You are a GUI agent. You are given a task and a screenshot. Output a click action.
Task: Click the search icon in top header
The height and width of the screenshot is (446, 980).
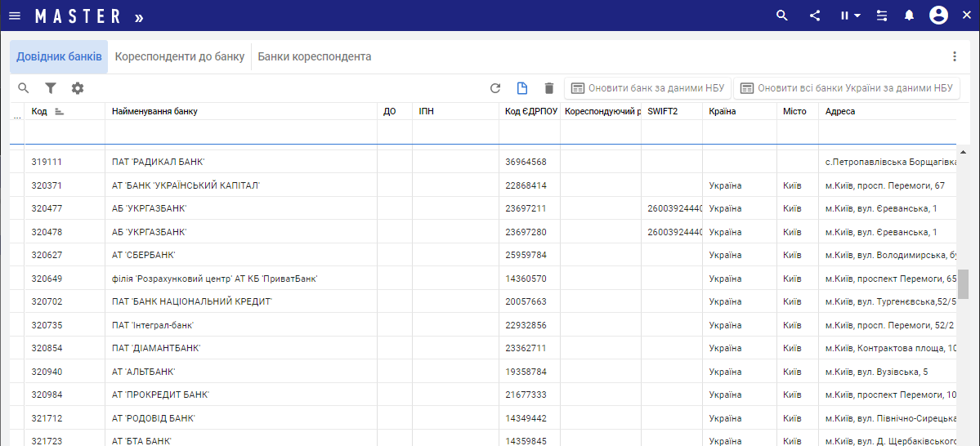coord(782,16)
